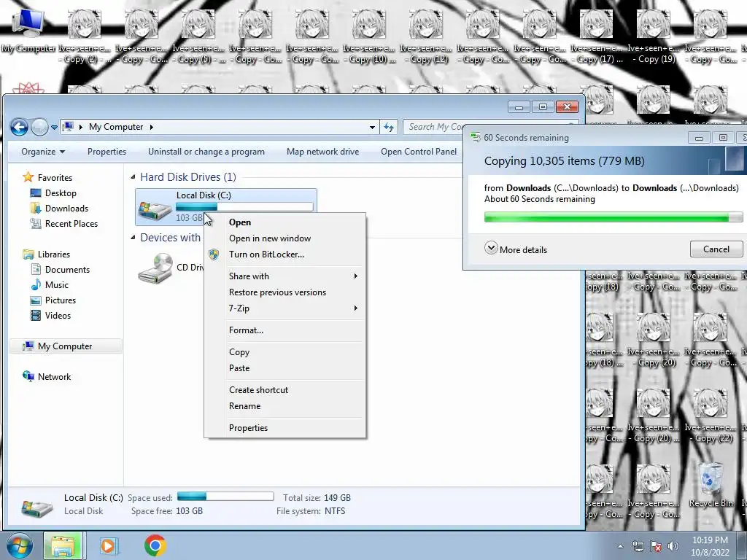Select My Computer in the navigation pane
This screenshot has height=560, width=747.
click(65, 346)
